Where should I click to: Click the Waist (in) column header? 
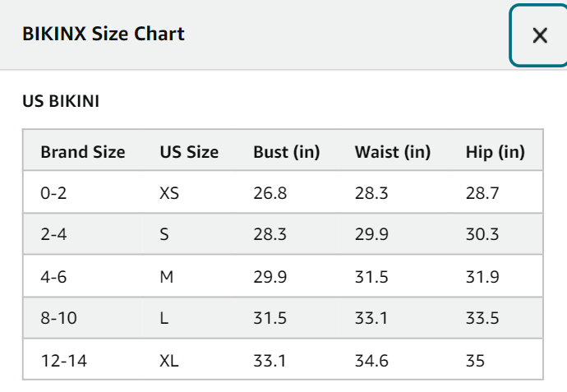click(x=393, y=152)
